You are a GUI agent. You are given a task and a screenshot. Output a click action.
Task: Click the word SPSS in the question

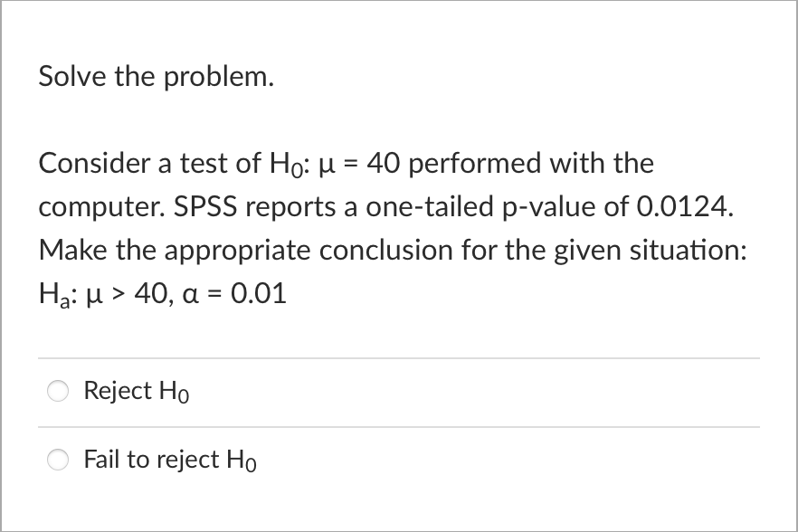coord(205,206)
